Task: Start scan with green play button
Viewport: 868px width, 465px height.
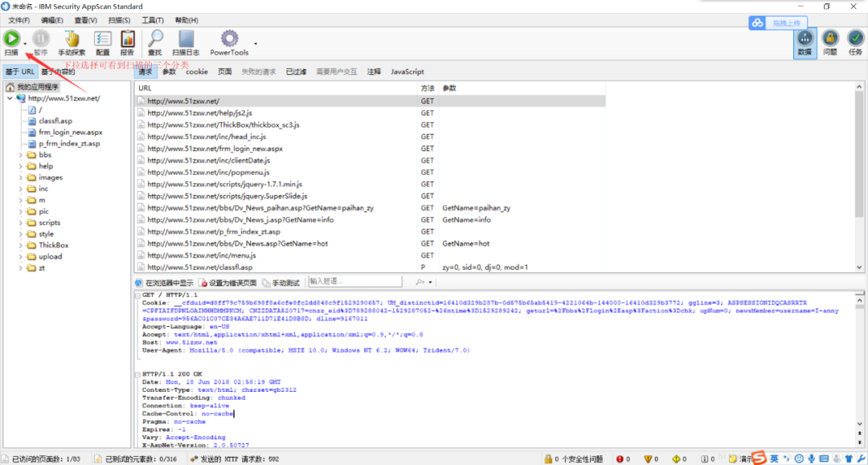Action: click(11, 39)
